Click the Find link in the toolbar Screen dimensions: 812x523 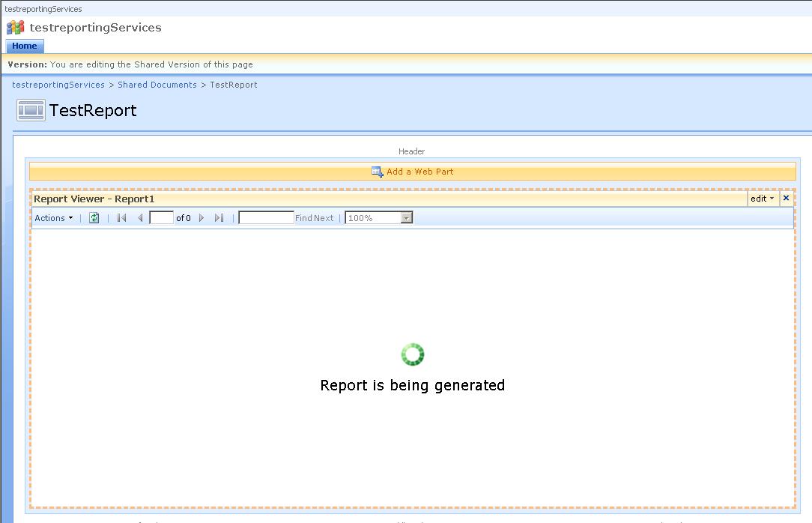303,218
